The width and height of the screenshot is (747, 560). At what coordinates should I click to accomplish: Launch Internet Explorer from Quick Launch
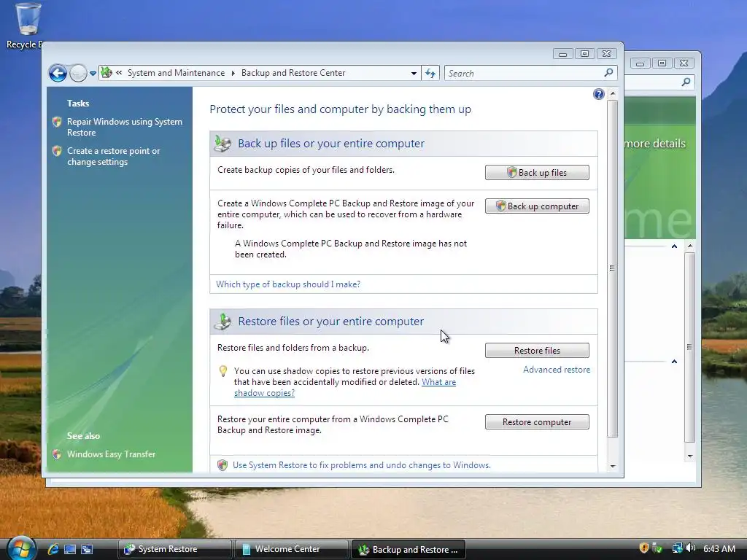point(53,549)
